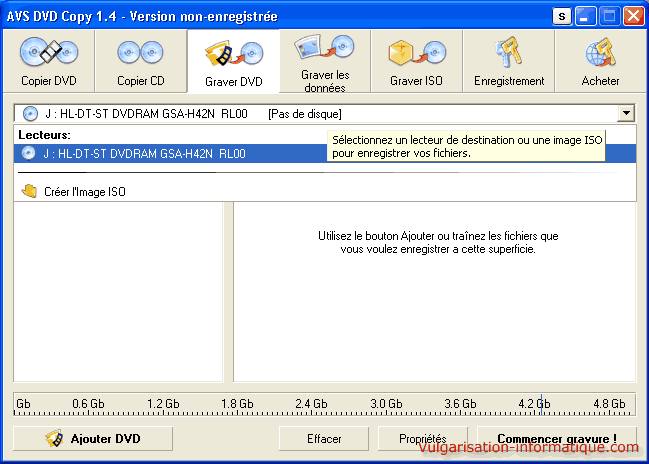Click the Effacer button

(324, 438)
